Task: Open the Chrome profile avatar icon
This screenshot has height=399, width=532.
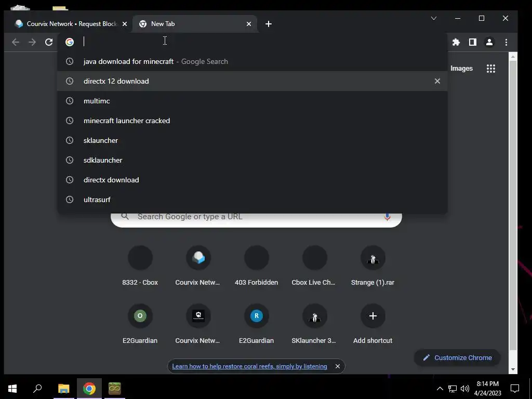Action: pos(489,42)
